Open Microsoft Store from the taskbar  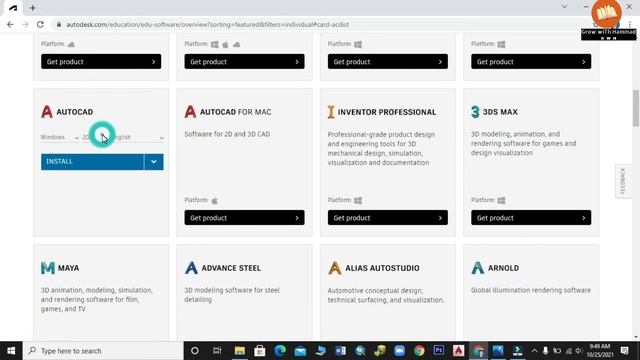coord(260,351)
